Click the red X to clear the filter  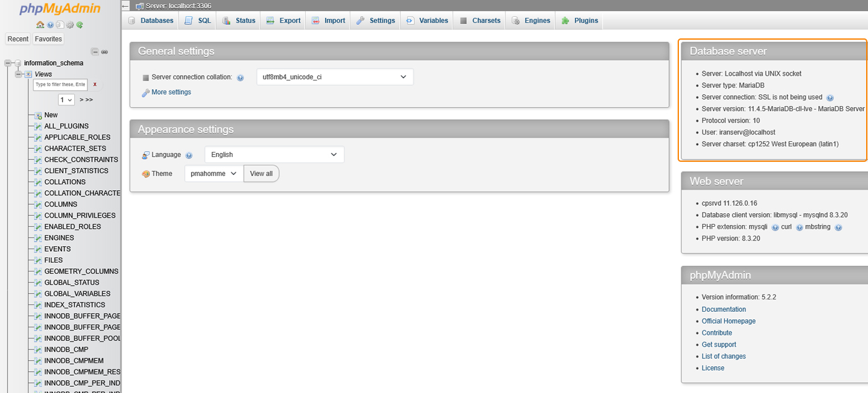[95, 84]
